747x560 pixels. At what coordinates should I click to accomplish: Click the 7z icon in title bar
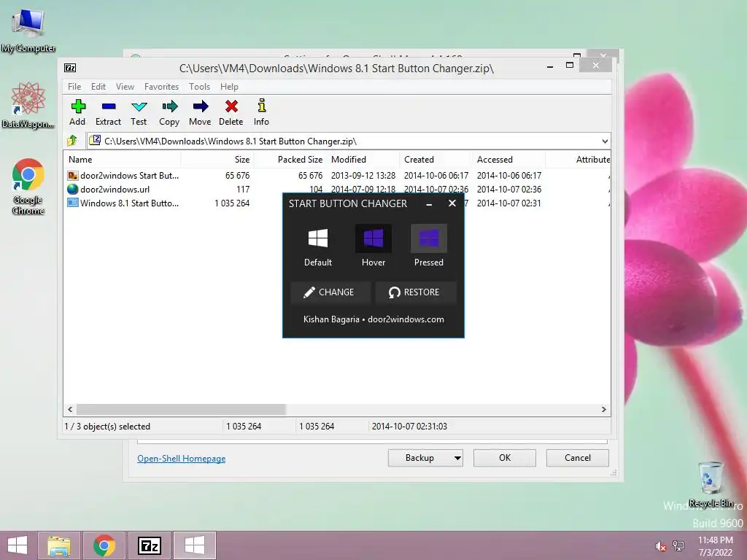coord(70,68)
